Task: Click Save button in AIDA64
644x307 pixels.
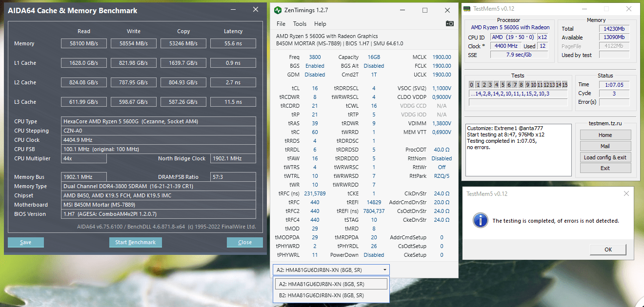Action: [x=26, y=242]
